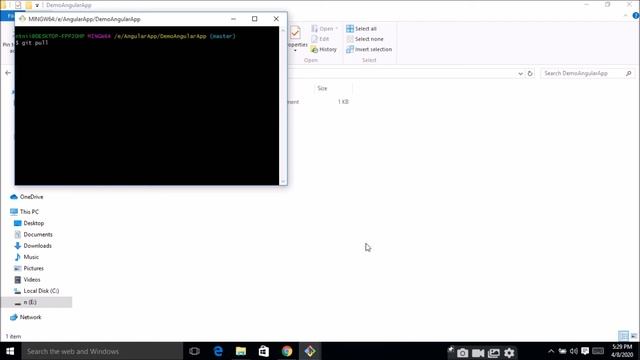640x360 pixels.
Task: Open File Explorer from the taskbar
Action: [x=241, y=351]
